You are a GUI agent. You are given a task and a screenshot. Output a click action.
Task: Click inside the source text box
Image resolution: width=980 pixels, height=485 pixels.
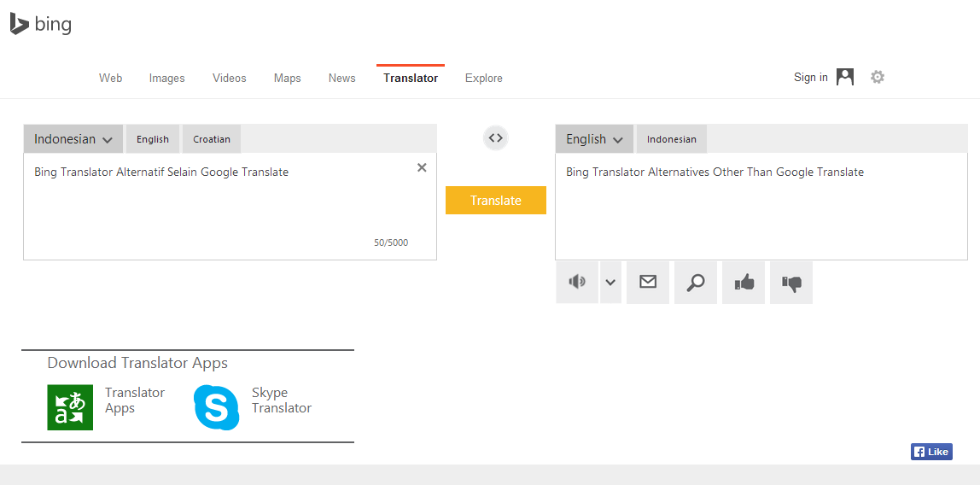coord(230,207)
